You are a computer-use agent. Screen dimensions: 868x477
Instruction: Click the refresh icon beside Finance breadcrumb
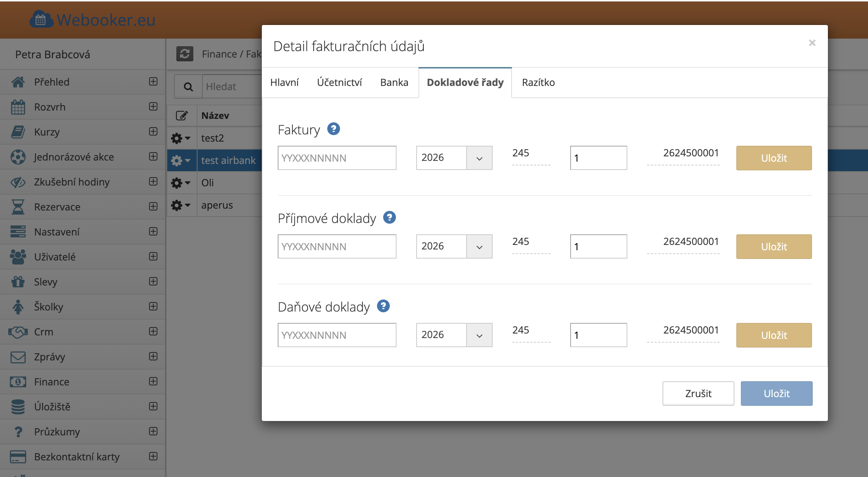click(185, 54)
